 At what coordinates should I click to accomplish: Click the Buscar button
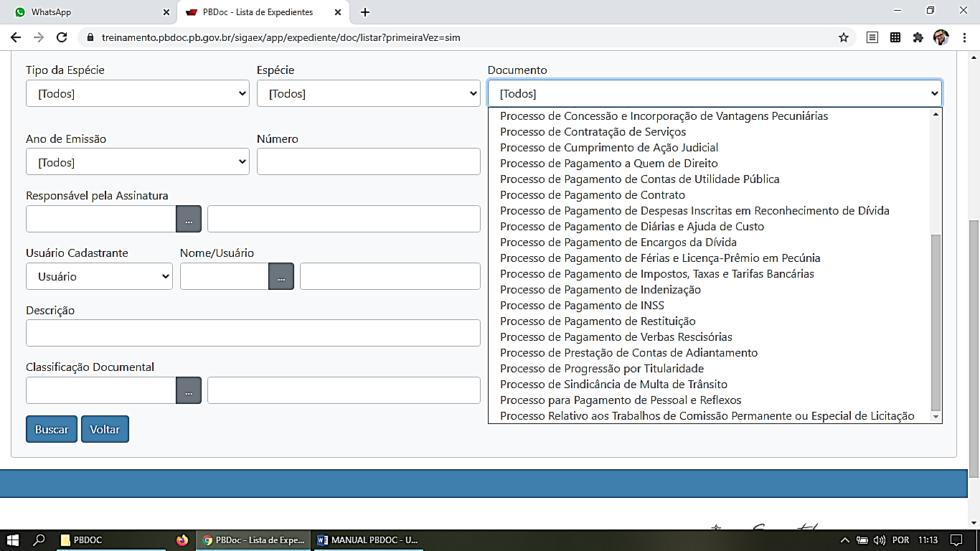click(52, 429)
